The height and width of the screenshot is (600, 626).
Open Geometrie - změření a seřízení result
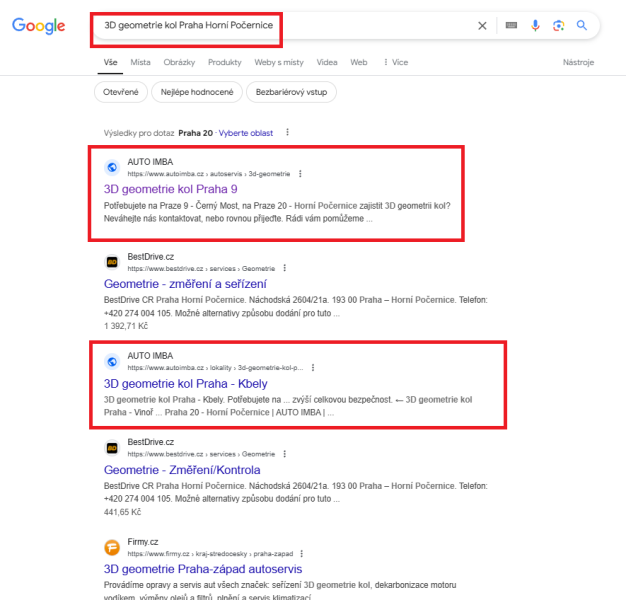[185, 284]
